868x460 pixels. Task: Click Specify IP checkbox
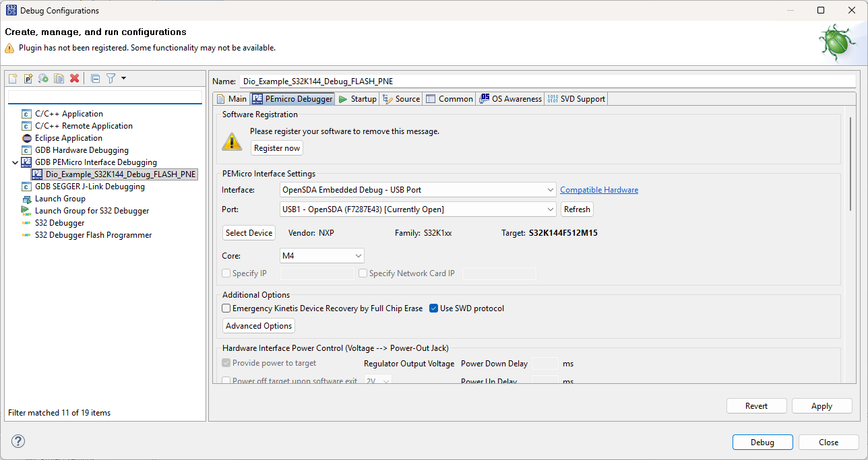[226, 273]
